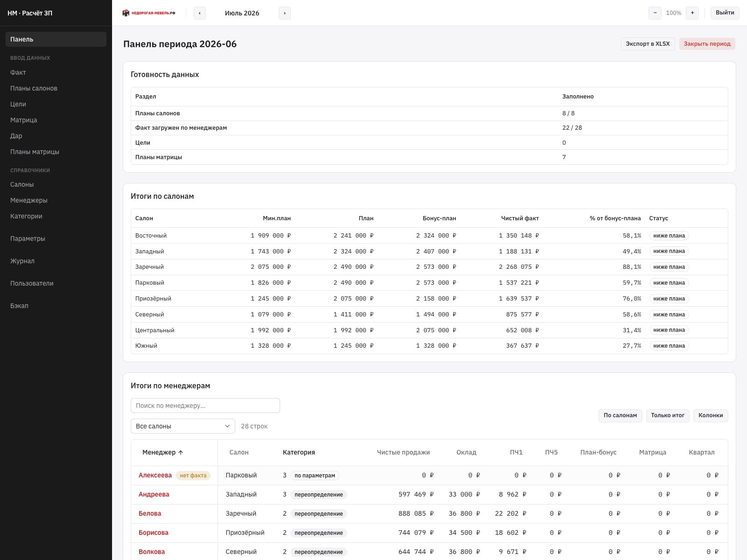747x560 pixels.
Task: Focus the Поиск по менеджеру search field
Action: pyautogui.click(x=205, y=406)
